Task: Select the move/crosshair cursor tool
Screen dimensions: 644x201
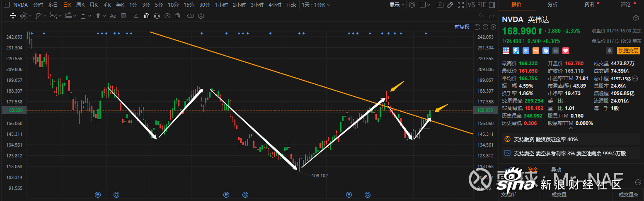Action: [13, 16]
